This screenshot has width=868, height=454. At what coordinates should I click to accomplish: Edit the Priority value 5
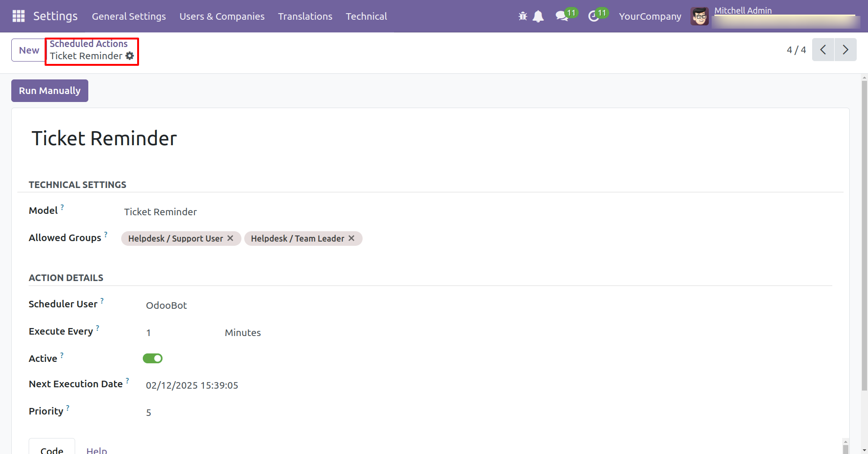[148, 413]
